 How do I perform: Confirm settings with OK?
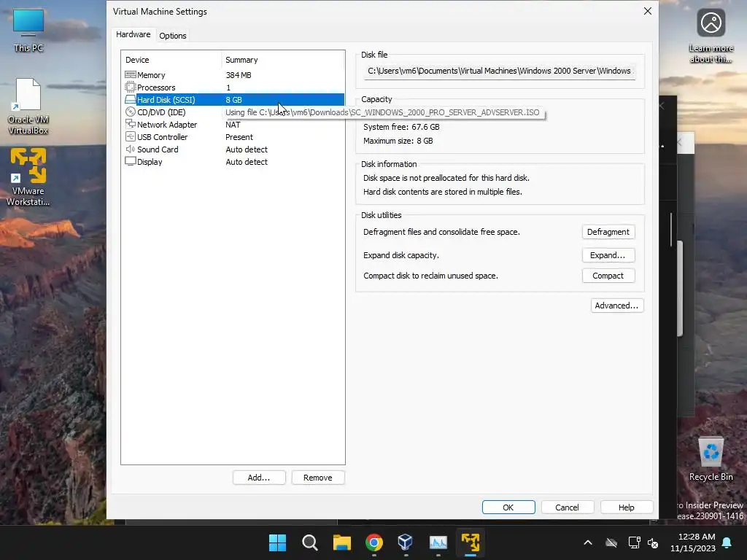pos(508,507)
